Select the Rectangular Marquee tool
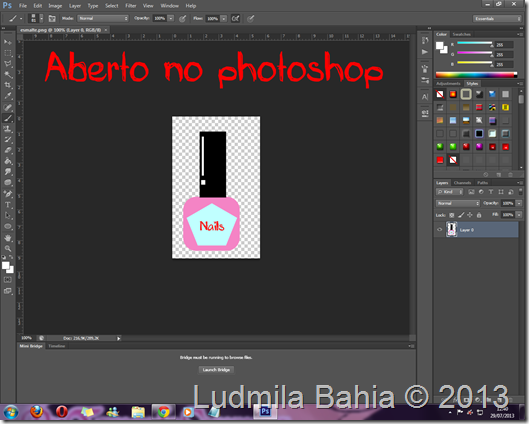The width and height of the screenshot is (529, 424). click(7, 53)
